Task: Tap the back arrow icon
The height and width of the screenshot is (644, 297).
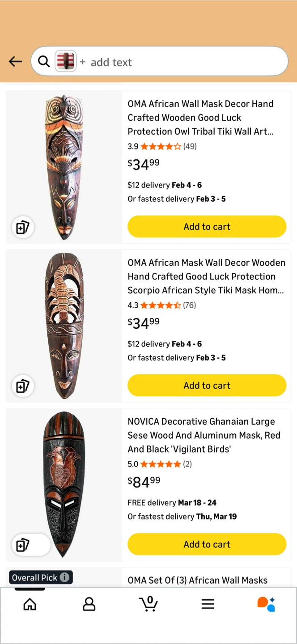Action: point(15,61)
